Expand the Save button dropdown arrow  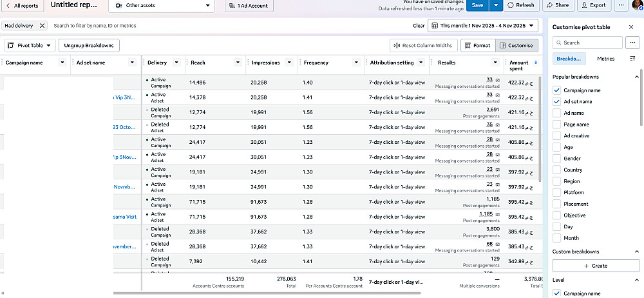pos(496,5)
